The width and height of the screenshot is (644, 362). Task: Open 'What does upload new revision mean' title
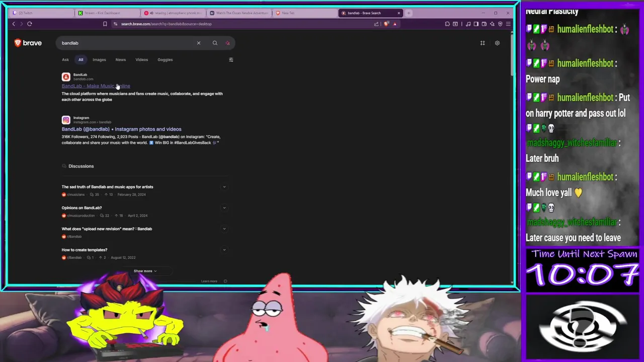pyautogui.click(x=107, y=229)
